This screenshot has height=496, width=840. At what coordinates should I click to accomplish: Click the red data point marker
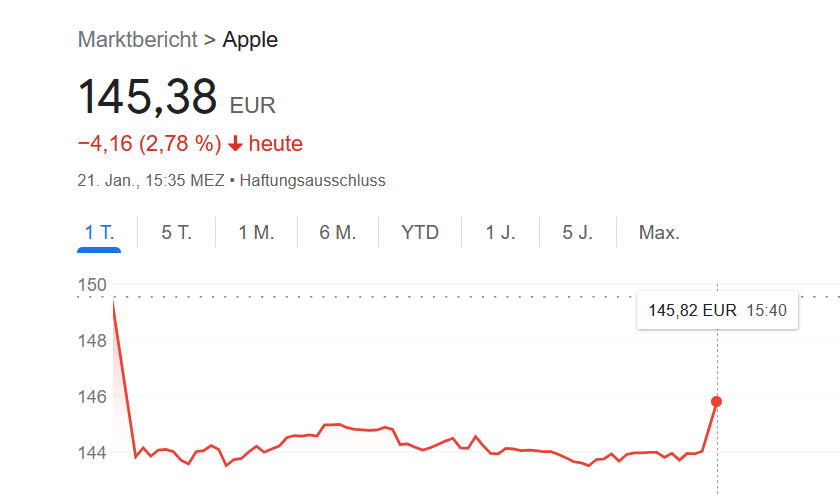pyautogui.click(x=716, y=401)
